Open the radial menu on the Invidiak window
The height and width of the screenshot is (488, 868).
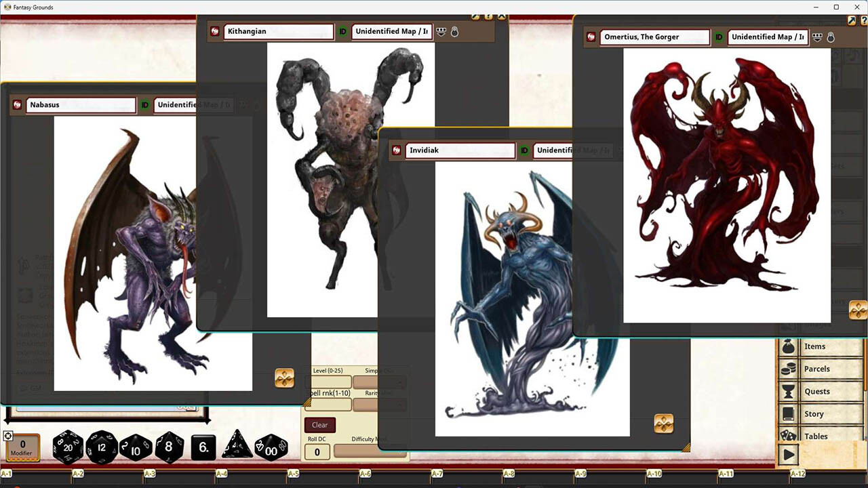664,423
